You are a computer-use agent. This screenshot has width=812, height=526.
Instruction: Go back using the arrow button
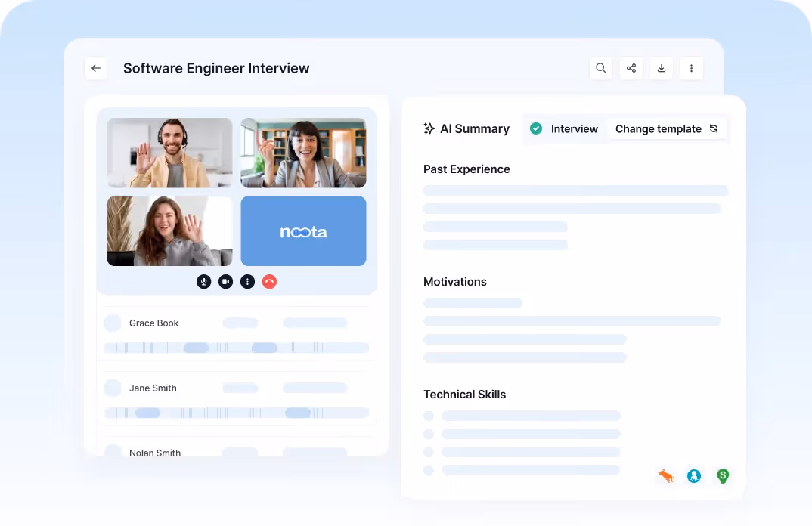[96, 68]
